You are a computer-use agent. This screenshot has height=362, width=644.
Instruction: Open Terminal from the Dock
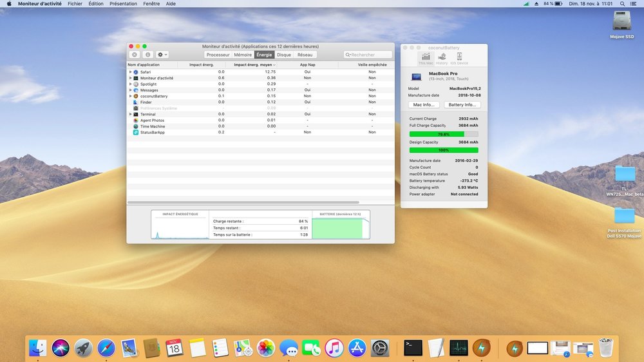413,348
